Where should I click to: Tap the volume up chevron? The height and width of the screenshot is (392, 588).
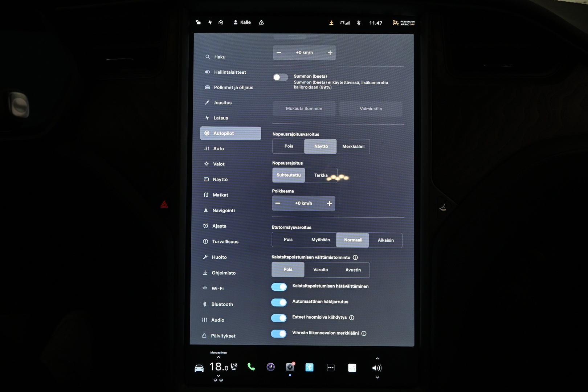tap(377, 358)
